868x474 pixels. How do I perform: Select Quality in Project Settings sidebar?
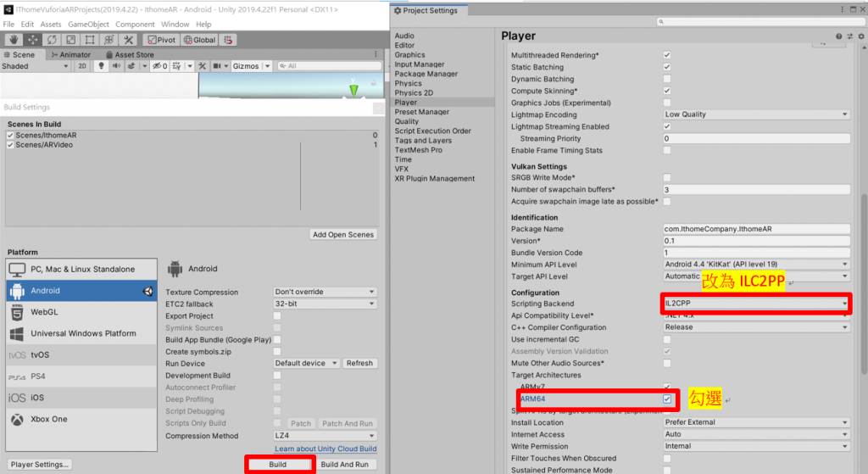pyautogui.click(x=407, y=121)
